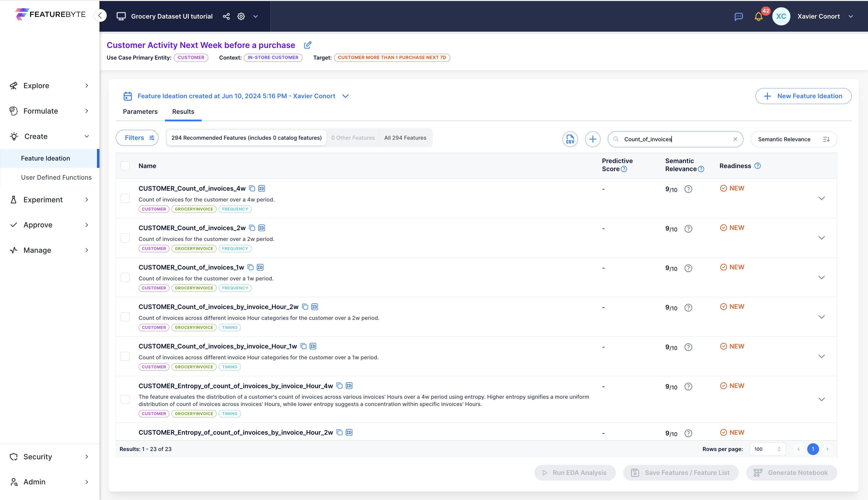Copy name of CUSTOMER_Entropy_of_count_of_invoices_by_invoice_Hour_4w
This screenshot has width=868, height=500.
pos(340,386)
